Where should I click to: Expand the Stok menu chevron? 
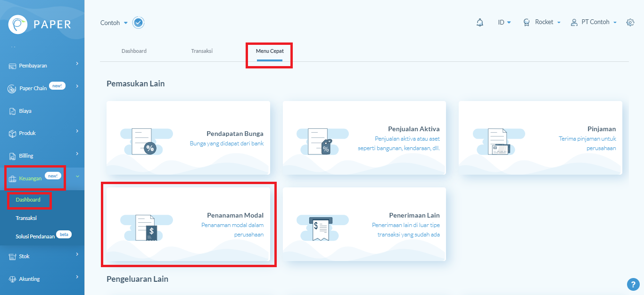tap(77, 254)
